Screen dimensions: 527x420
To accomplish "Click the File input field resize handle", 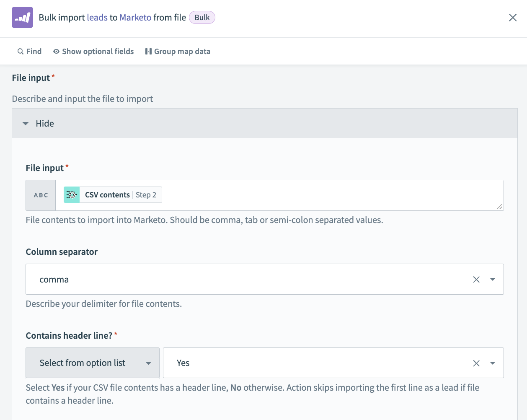I will pyautogui.click(x=499, y=207).
